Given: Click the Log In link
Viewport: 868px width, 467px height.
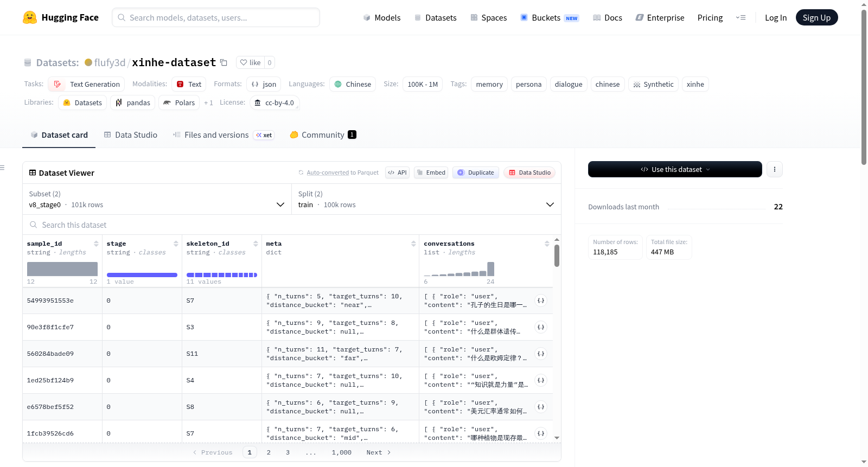Looking at the screenshot, I should (x=776, y=17).
